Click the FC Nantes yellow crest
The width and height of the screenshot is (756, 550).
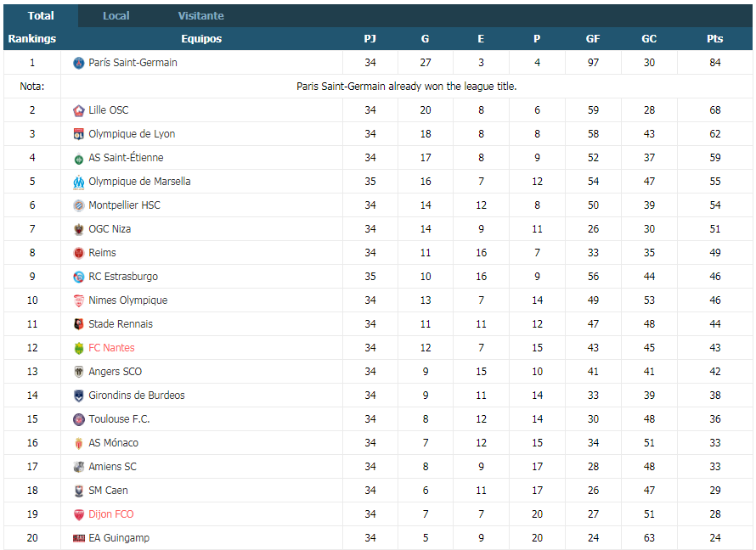[x=79, y=348]
